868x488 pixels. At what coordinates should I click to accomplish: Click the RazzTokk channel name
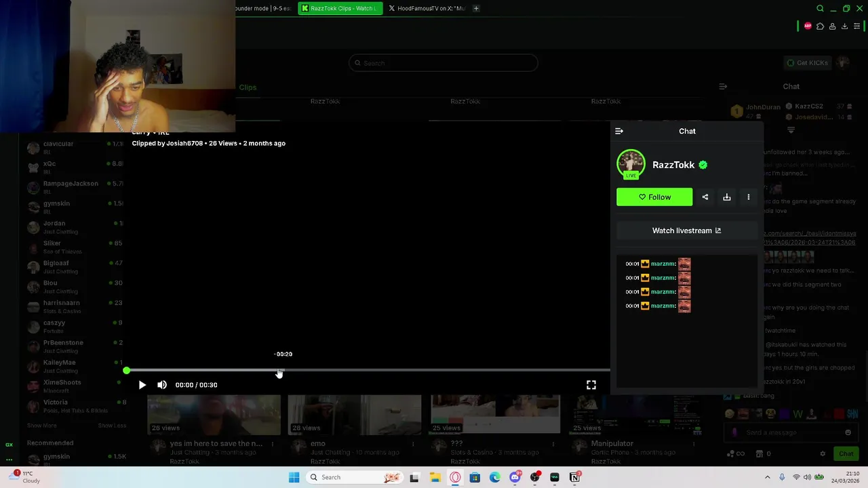click(673, 165)
